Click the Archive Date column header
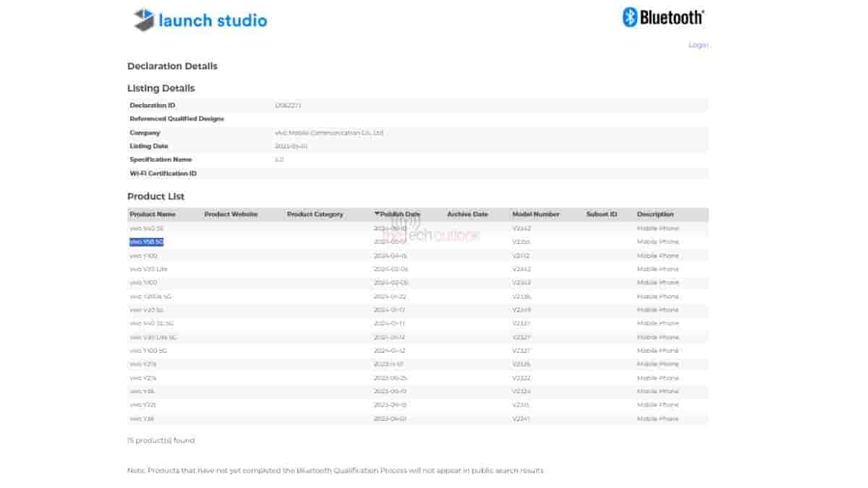 pos(467,215)
